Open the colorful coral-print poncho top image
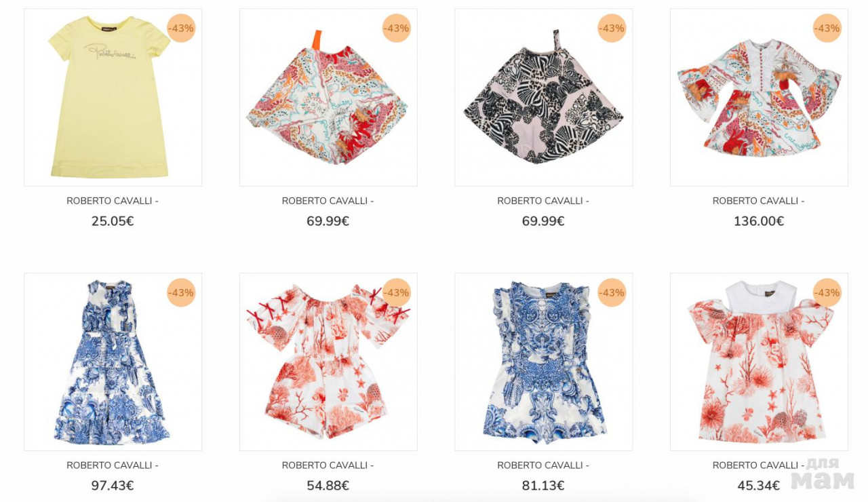This screenshot has height=502, width=868. 328,97
